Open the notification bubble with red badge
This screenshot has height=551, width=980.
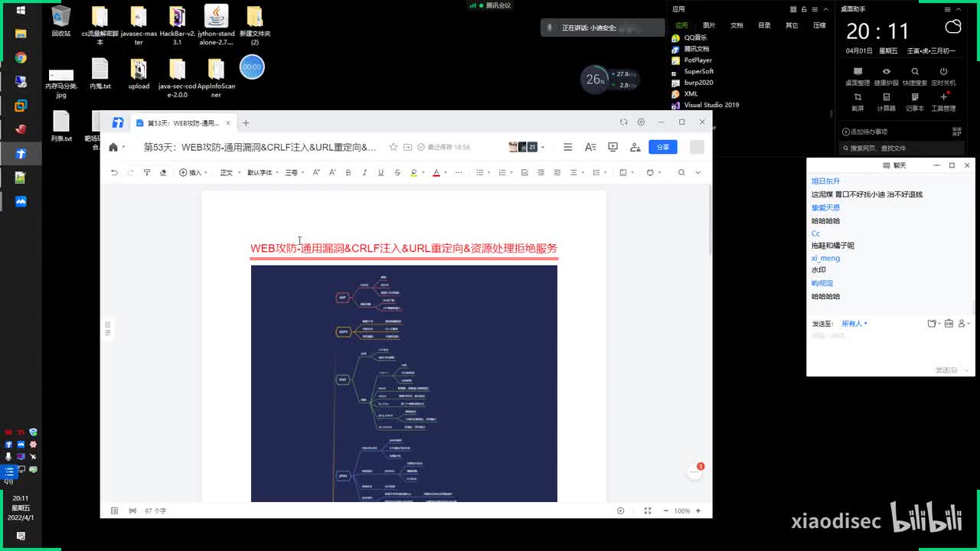point(695,471)
